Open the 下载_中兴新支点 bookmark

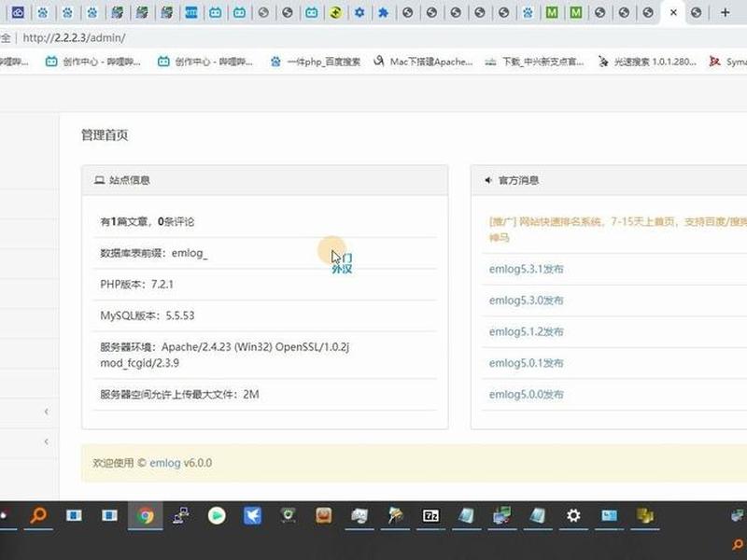coord(534,62)
